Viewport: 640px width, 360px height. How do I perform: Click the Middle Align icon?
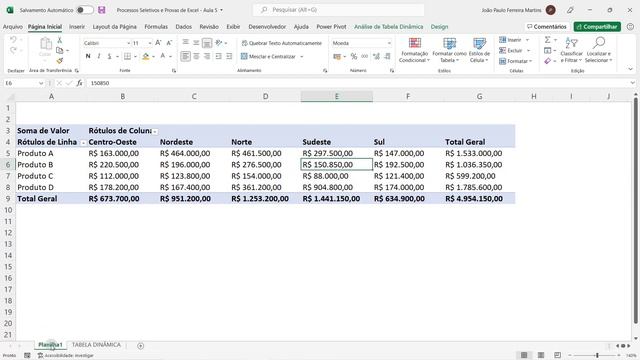[196, 42]
